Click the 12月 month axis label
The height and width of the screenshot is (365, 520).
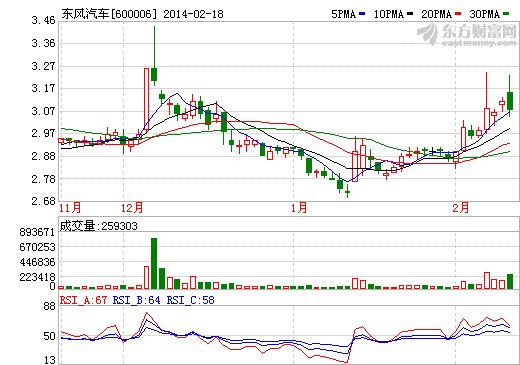click(x=132, y=208)
